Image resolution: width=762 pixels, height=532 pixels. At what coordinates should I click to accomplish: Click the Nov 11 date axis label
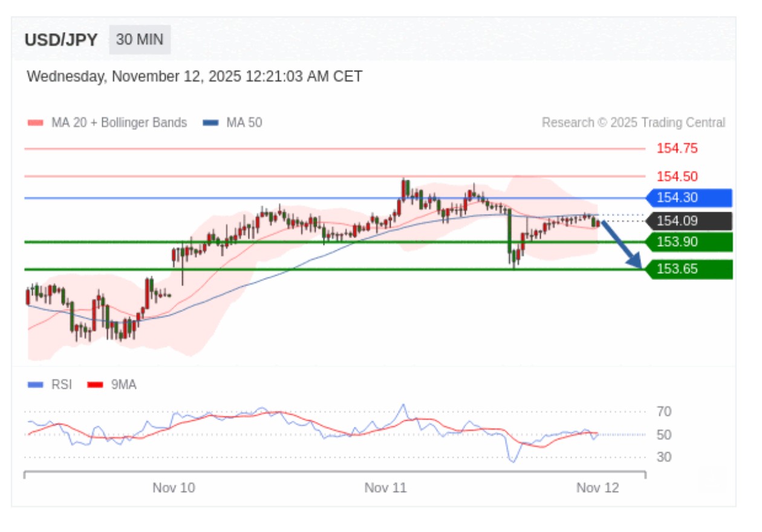point(385,488)
